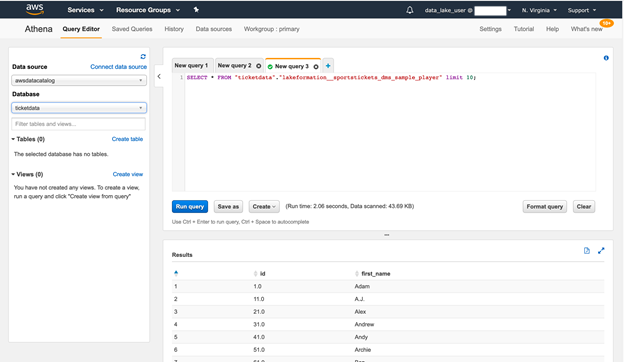Image resolution: width=624 pixels, height=362 pixels.
Task: Select the 21.0 id cell
Action: coord(259,312)
